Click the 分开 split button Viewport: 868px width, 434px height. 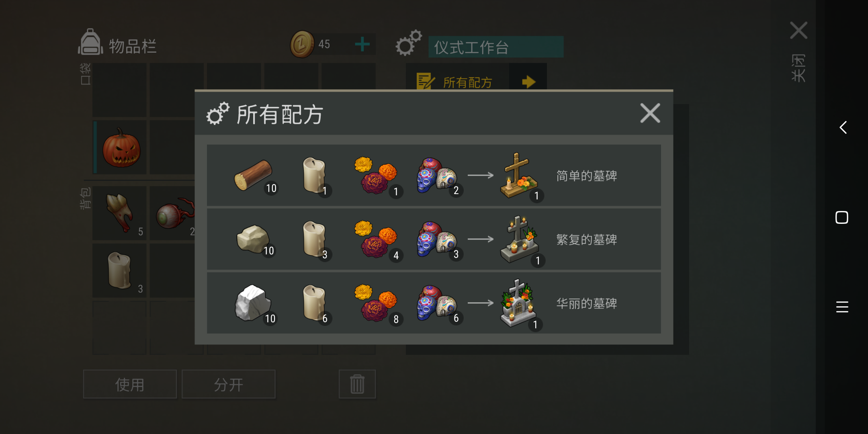tap(229, 385)
